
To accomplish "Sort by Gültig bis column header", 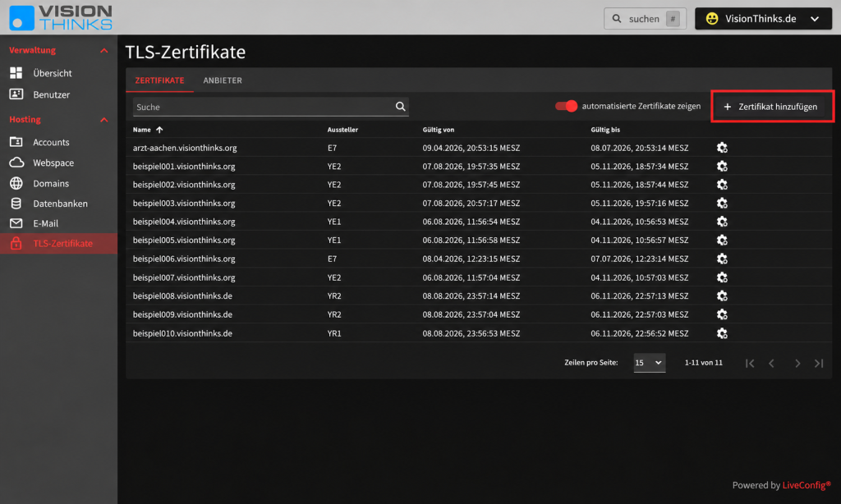I will (605, 130).
